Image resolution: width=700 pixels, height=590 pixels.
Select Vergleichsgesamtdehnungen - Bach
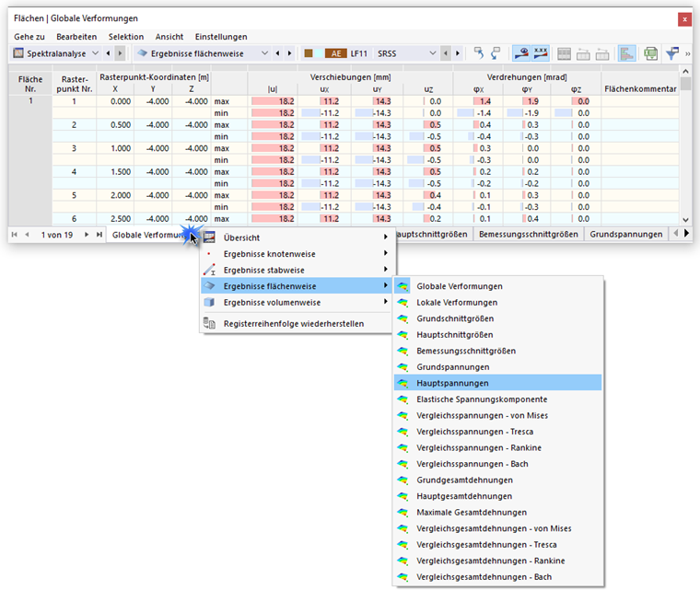point(497,576)
